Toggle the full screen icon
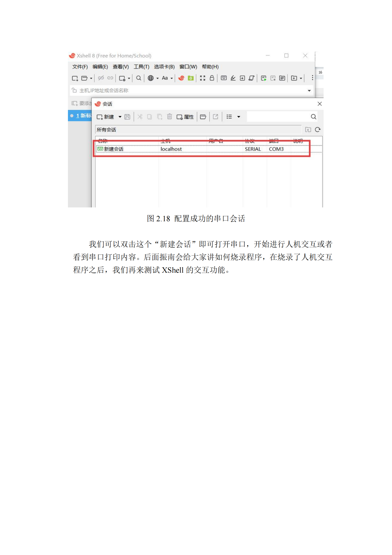This screenshot has width=392, height=555. pos(203,78)
